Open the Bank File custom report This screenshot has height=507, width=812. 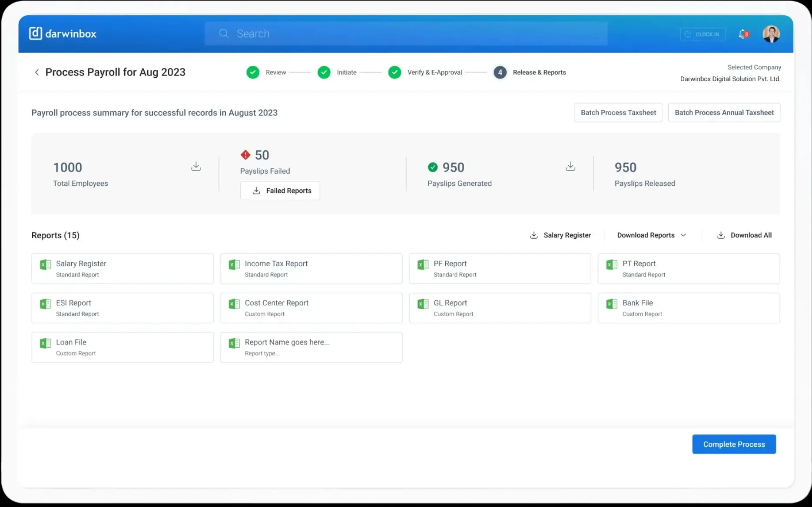click(x=689, y=308)
